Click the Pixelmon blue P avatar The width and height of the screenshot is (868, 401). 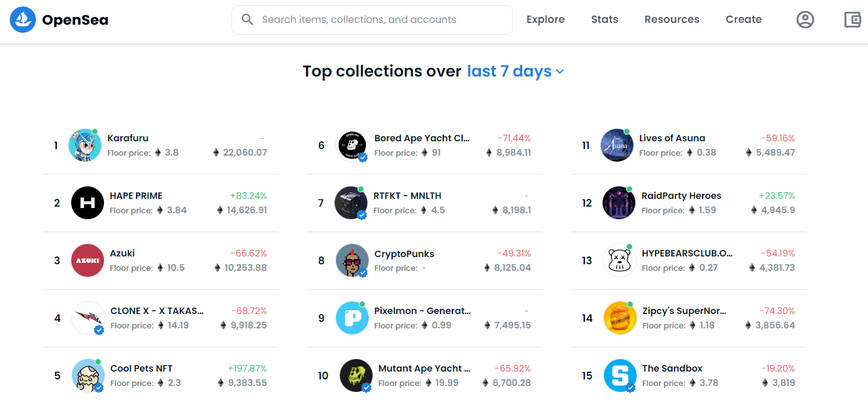(352, 318)
